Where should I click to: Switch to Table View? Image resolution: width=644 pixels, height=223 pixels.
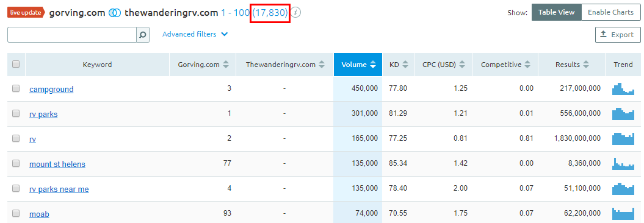556,12
